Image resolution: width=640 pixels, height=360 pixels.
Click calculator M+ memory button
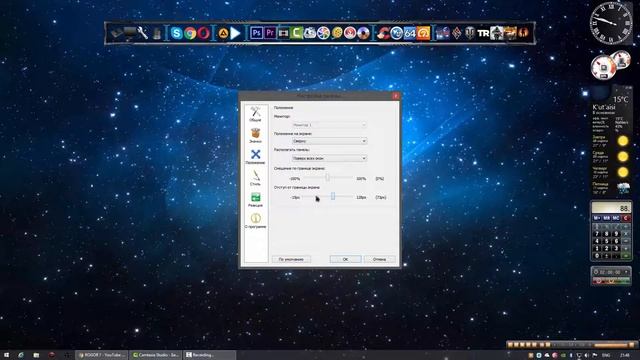[597, 218]
